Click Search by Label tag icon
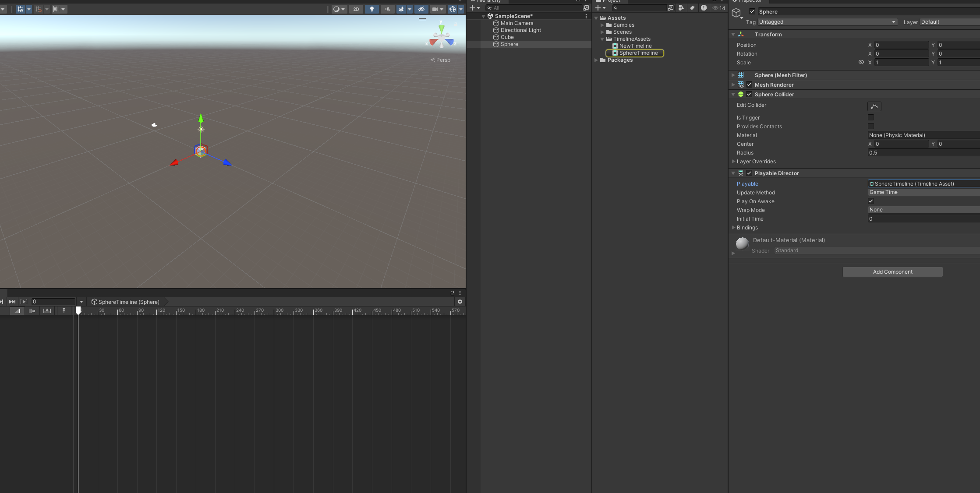This screenshot has height=493, width=980. [x=692, y=8]
